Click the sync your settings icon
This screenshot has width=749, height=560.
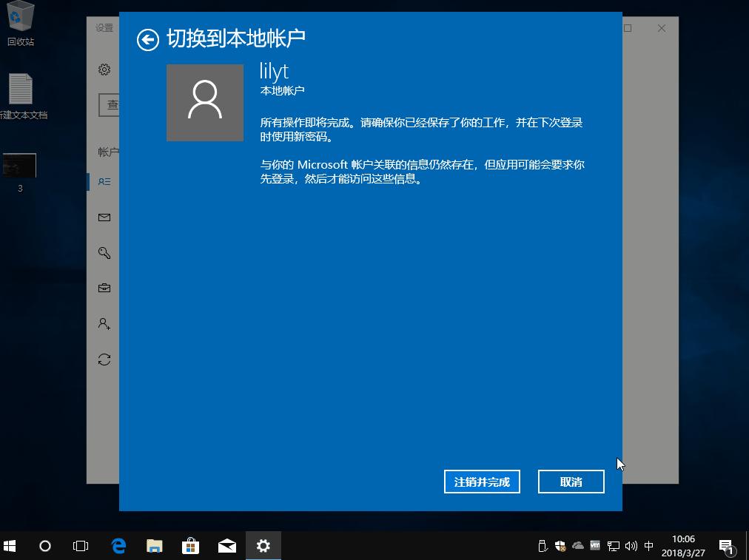(x=104, y=359)
